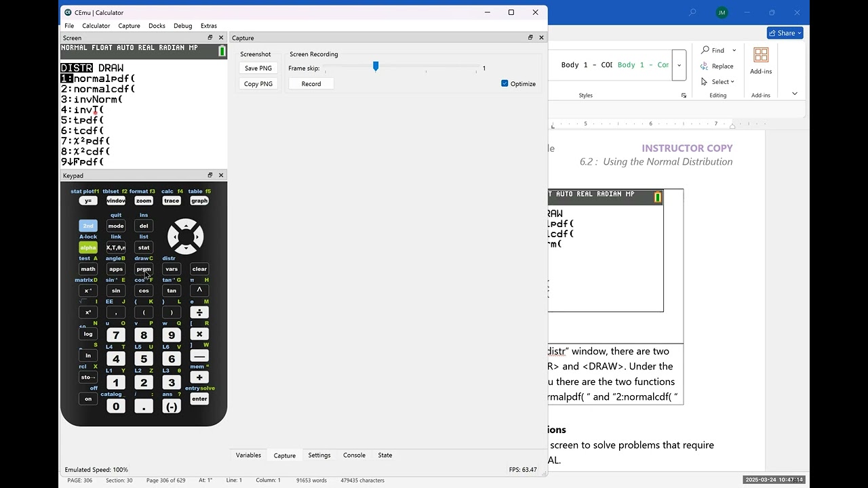
Task: Click the clear key on keypad
Action: pos(199,269)
